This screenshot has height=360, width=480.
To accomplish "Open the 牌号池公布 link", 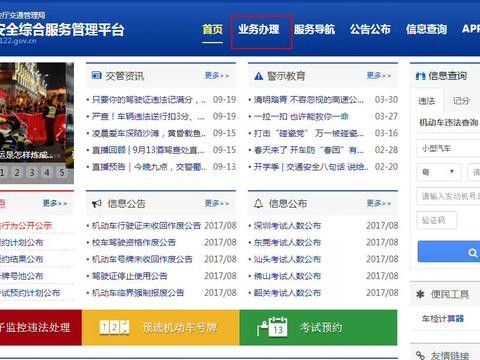I will pyautogui.click(x=22, y=276).
